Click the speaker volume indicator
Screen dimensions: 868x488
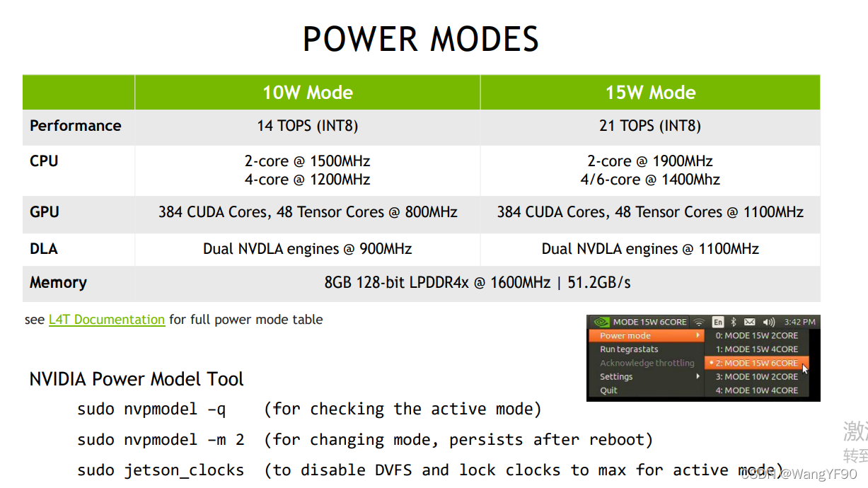pos(769,322)
